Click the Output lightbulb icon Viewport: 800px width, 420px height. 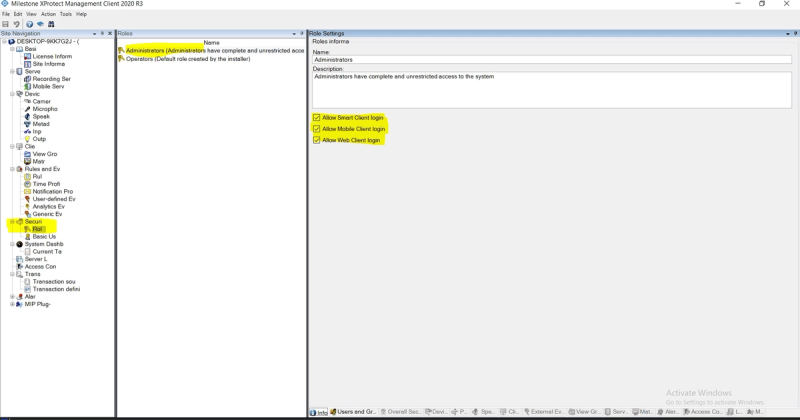click(x=28, y=139)
